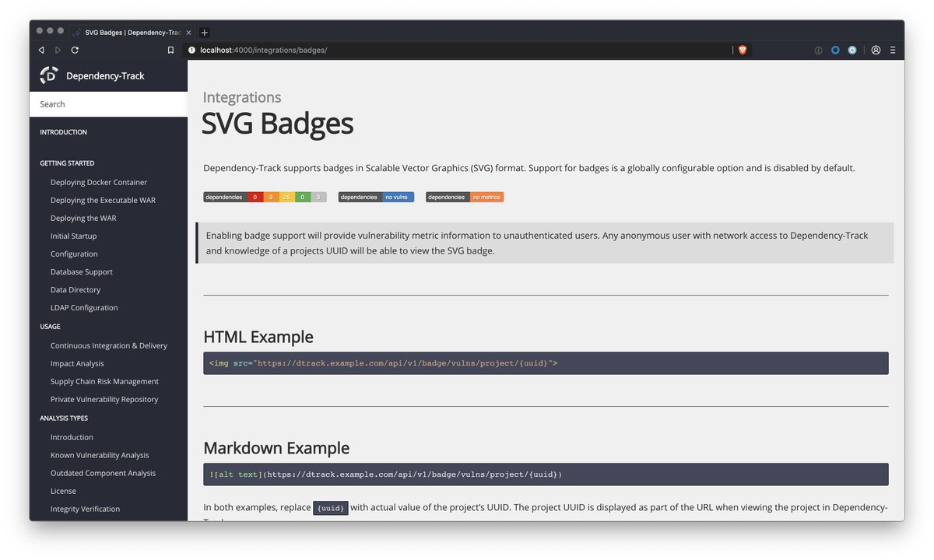
Task: Open the Dependency-Track home title link
Action: pyautogui.click(x=105, y=76)
